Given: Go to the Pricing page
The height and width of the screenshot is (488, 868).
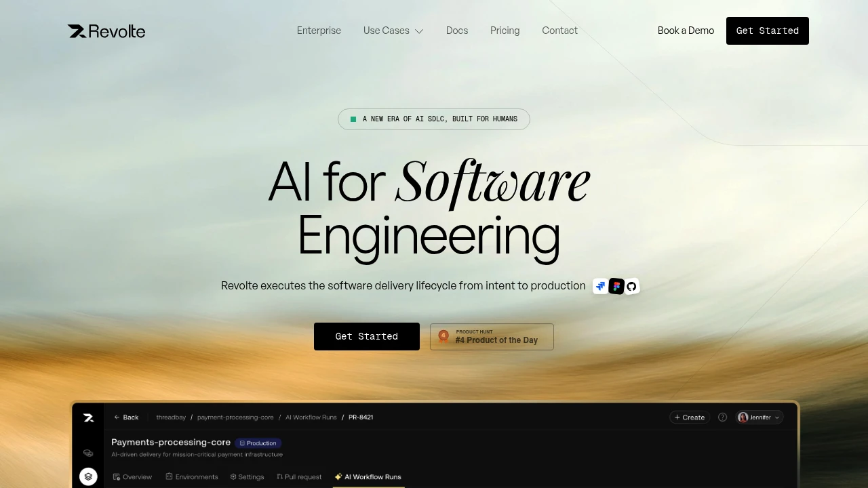Looking at the screenshot, I should [505, 30].
